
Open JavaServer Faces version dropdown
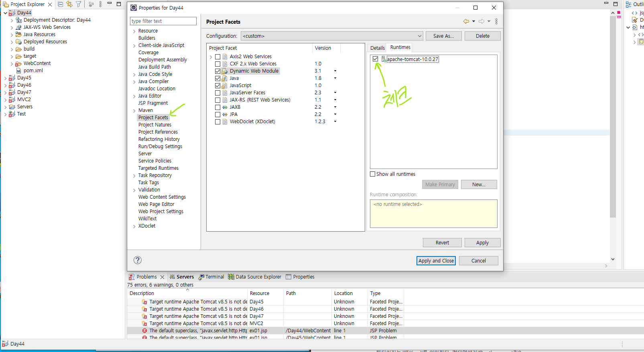tap(335, 93)
